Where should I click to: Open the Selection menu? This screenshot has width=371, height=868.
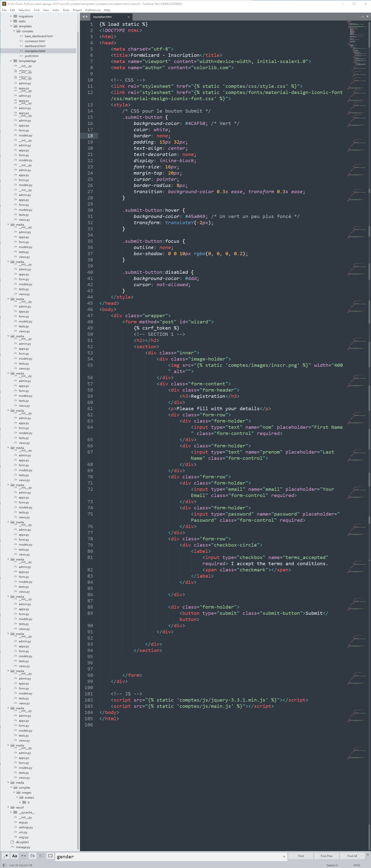coord(24,10)
